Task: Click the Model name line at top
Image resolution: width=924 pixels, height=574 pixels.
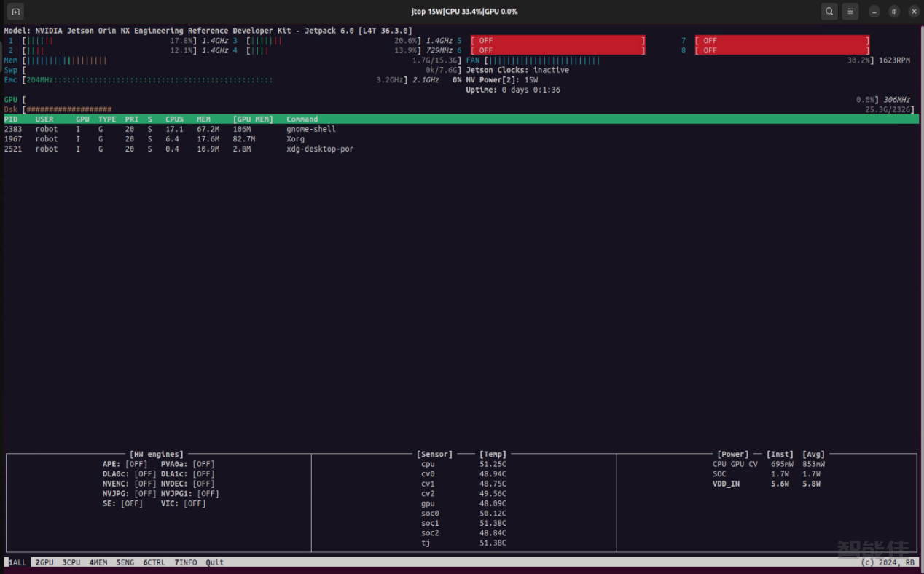Action: [x=208, y=31]
